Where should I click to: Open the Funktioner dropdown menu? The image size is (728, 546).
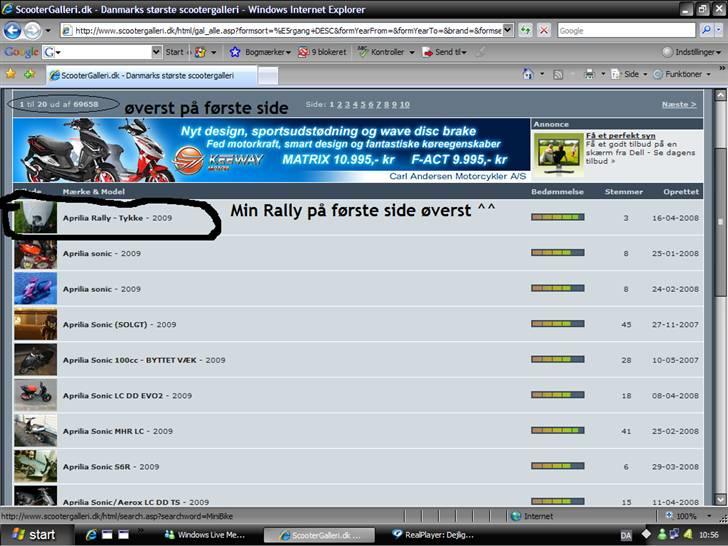coord(684,74)
